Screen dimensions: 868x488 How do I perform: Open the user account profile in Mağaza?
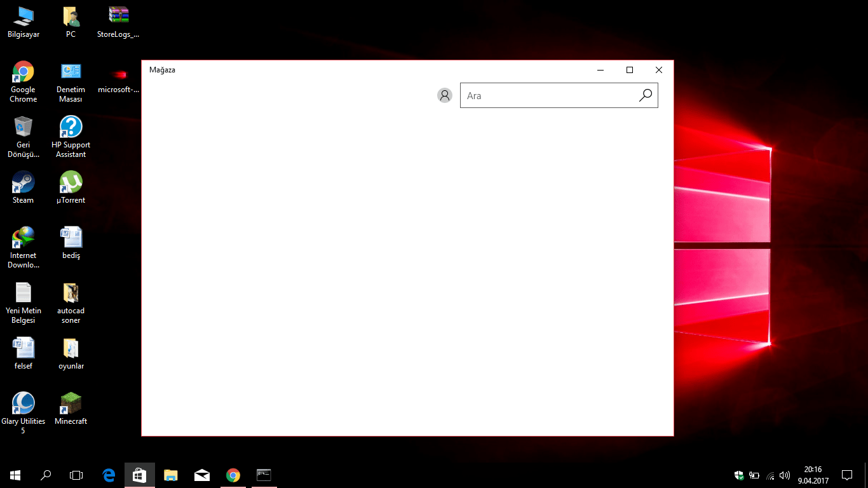click(x=445, y=95)
